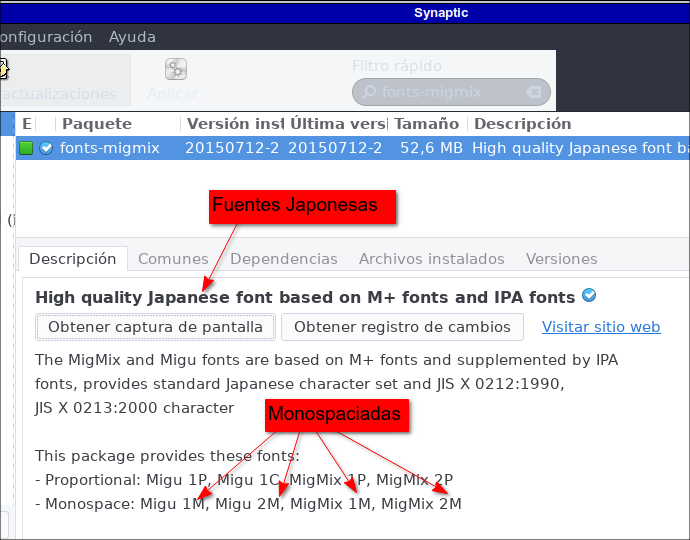Click the search magnifier in quick filter
The image size is (690, 540).
(369, 92)
